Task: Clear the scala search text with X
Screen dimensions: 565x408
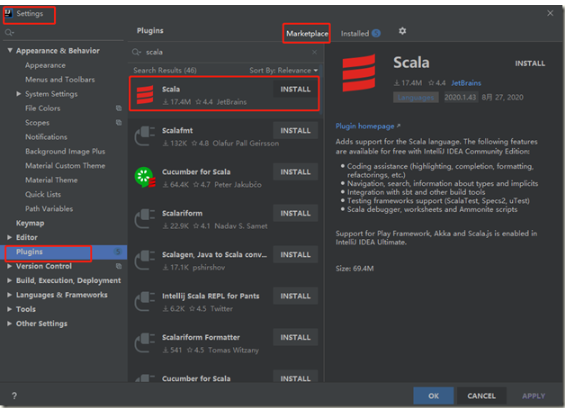Action: (315, 52)
